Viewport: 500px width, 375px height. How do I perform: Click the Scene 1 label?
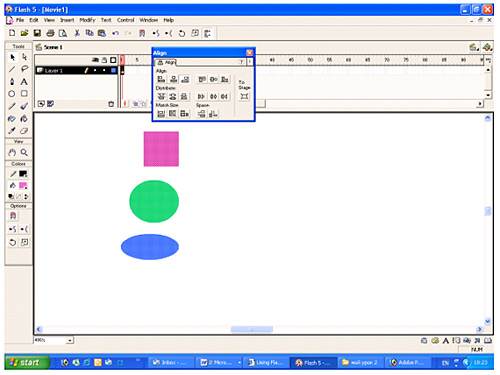click(x=53, y=47)
